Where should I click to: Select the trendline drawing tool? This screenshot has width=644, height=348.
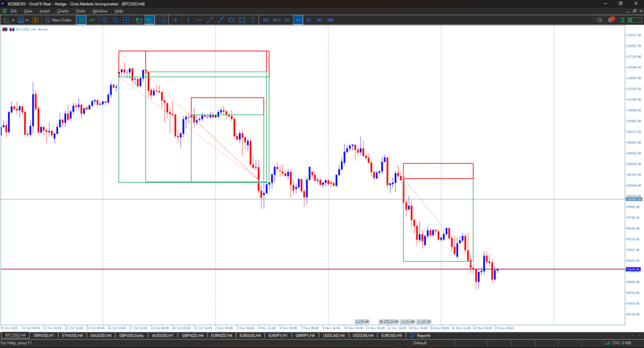pyautogui.click(x=208, y=20)
